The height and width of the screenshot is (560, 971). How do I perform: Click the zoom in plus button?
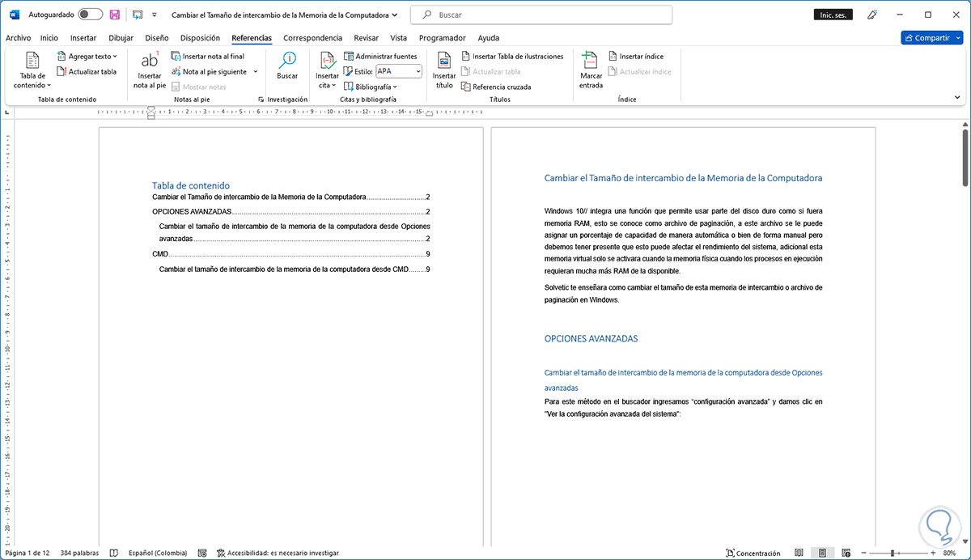point(934,553)
